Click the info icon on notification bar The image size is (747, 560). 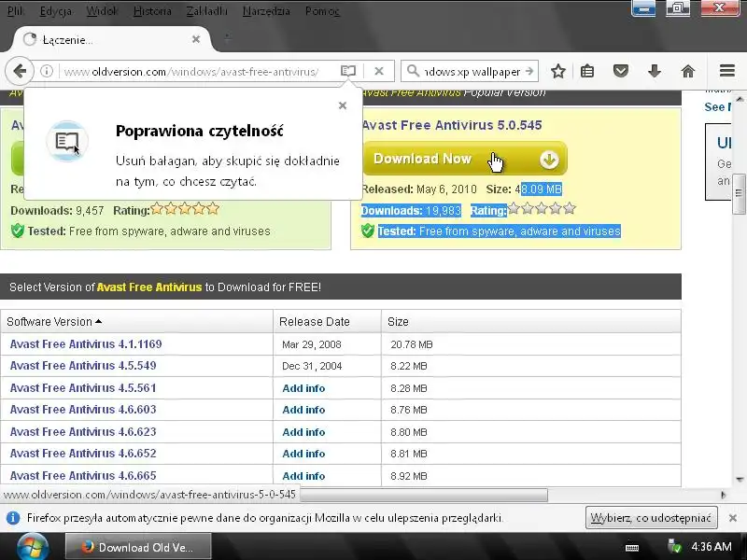pyautogui.click(x=13, y=518)
